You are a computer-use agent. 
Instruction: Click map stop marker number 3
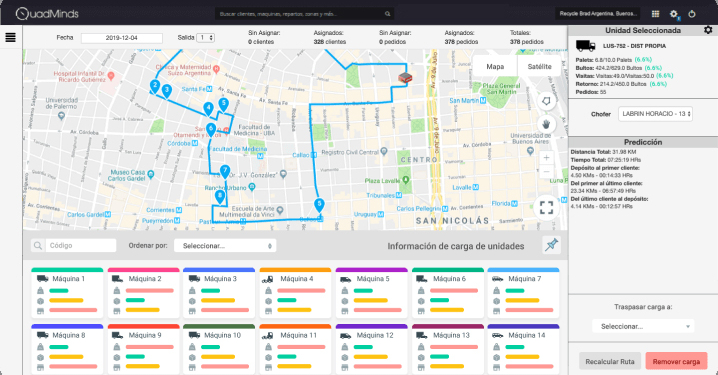tap(167, 91)
